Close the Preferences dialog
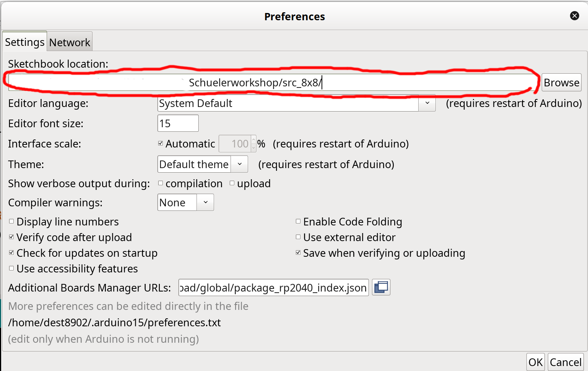Screen dimensions: 588x371 574,16
